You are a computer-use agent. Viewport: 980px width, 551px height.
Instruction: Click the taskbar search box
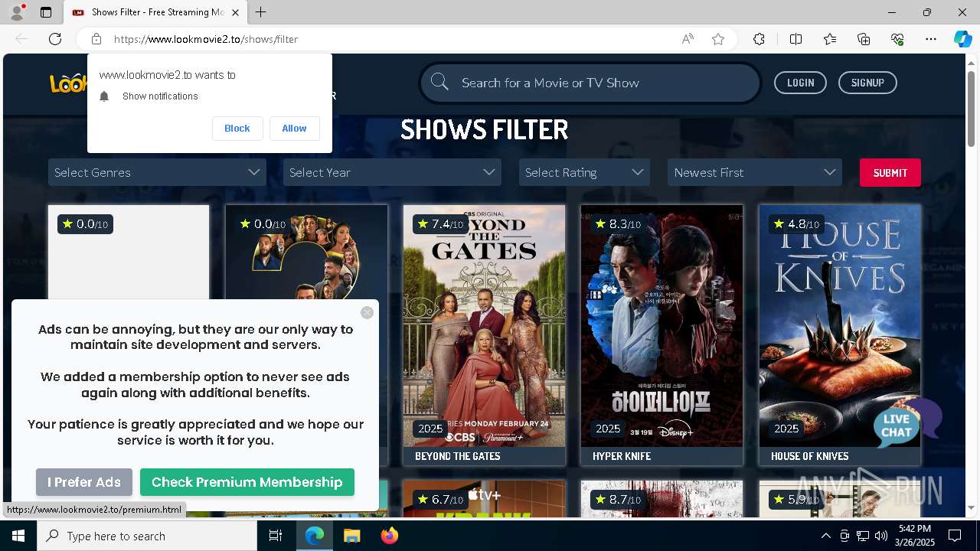point(147,536)
